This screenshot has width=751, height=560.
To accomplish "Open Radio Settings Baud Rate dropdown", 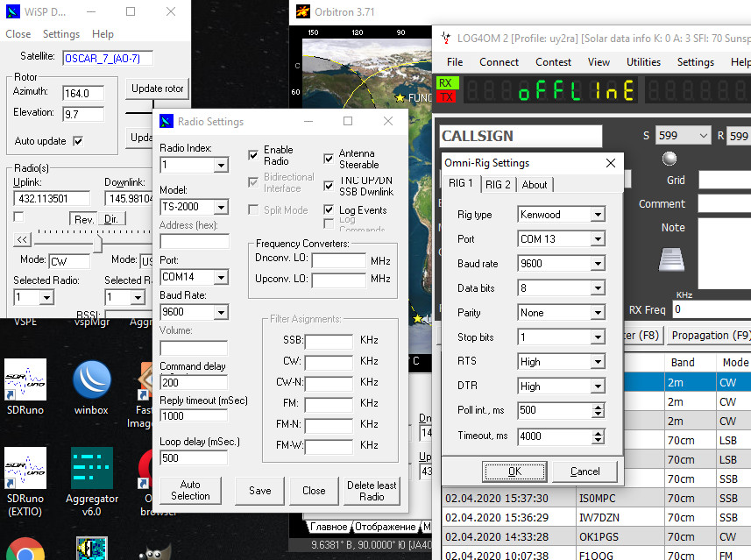I will (x=220, y=312).
